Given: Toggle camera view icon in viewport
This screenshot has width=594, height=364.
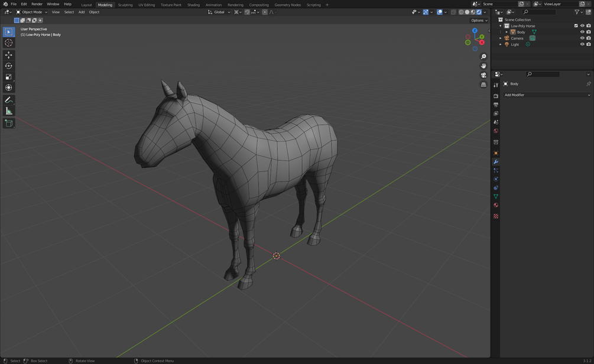Looking at the screenshot, I should point(483,75).
